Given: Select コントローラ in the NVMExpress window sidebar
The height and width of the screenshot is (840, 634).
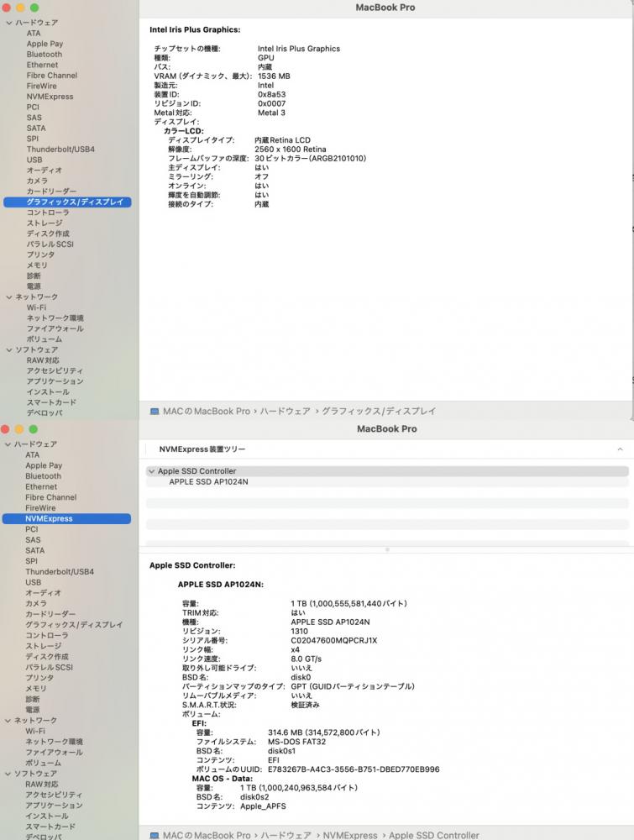Looking at the screenshot, I should (x=46, y=635).
